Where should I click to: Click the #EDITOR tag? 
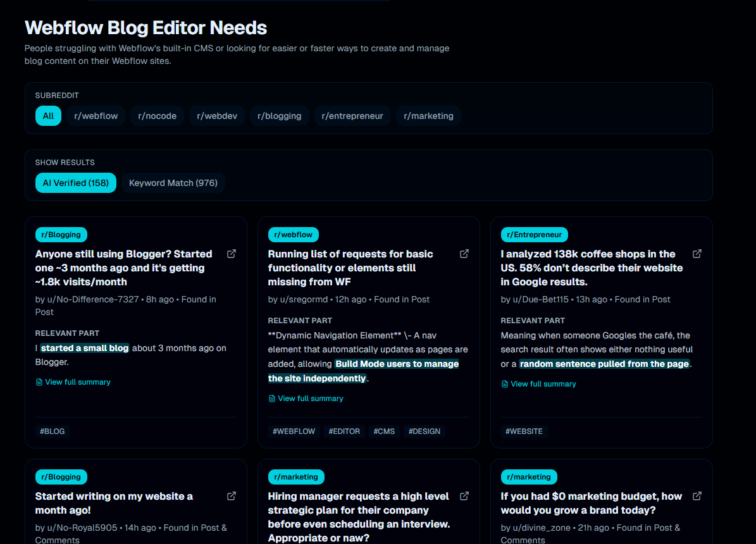tap(344, 431)
